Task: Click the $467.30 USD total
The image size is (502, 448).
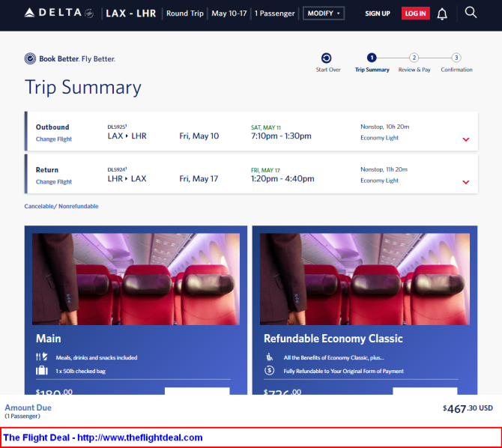Action: click(468, 408)
